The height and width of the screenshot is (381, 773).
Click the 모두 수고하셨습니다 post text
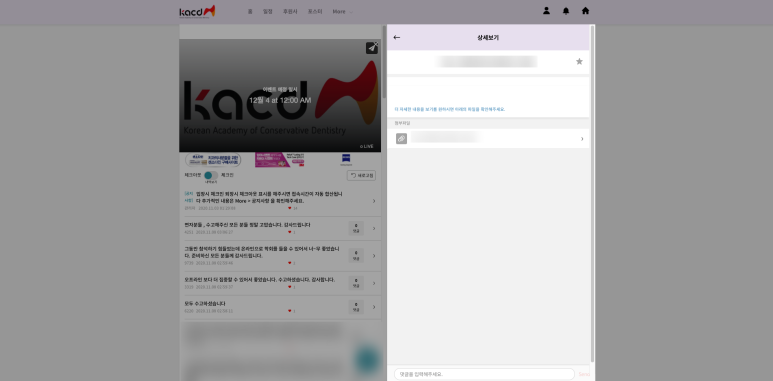tap(205, 304)
